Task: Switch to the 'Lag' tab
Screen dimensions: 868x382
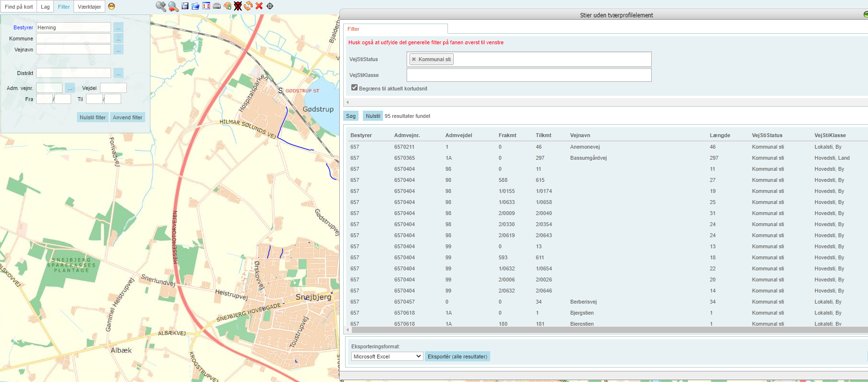Action: (x=45, y=7)
